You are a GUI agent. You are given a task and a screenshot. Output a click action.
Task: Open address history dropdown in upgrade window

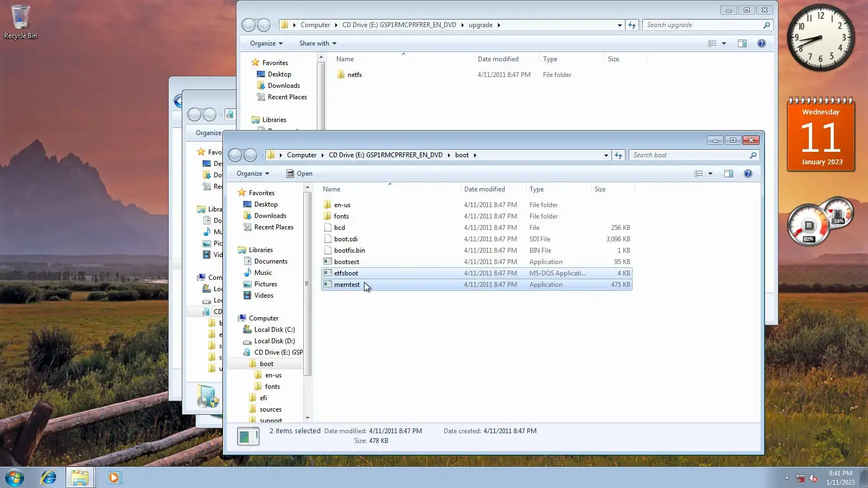pos(620,25)
